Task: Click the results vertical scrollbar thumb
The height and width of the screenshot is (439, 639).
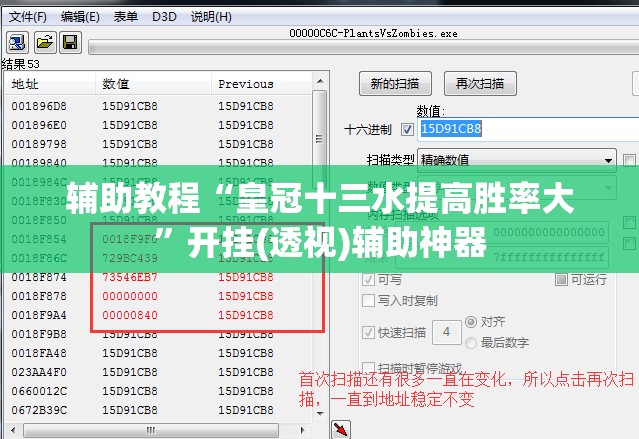Action: pos(320,139)
